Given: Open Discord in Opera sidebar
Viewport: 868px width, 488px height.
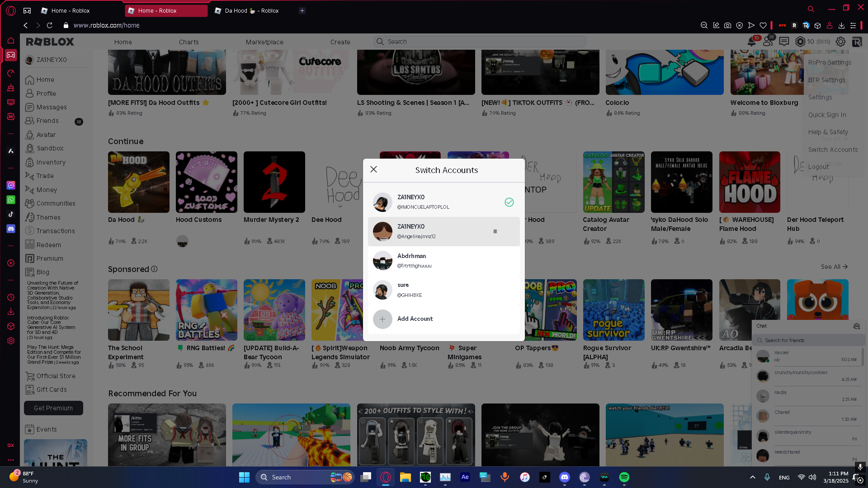Looking at the screenshot, I should [11, 229].
